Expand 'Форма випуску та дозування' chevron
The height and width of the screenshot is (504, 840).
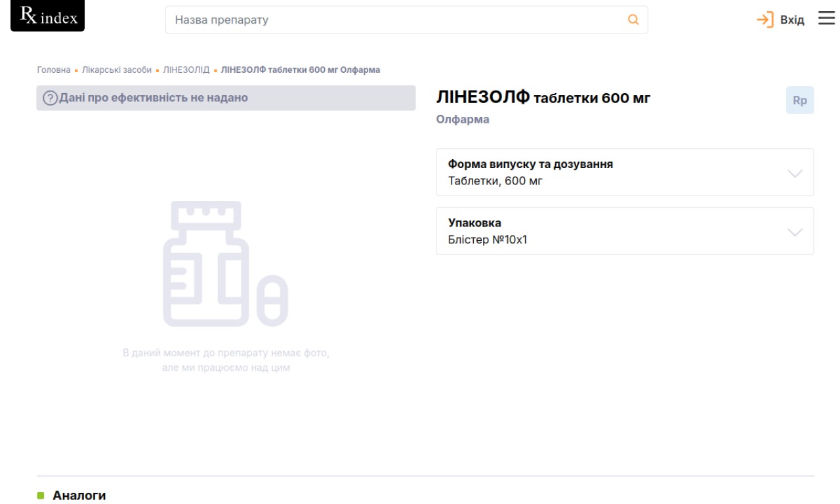[x=795, y=173]
